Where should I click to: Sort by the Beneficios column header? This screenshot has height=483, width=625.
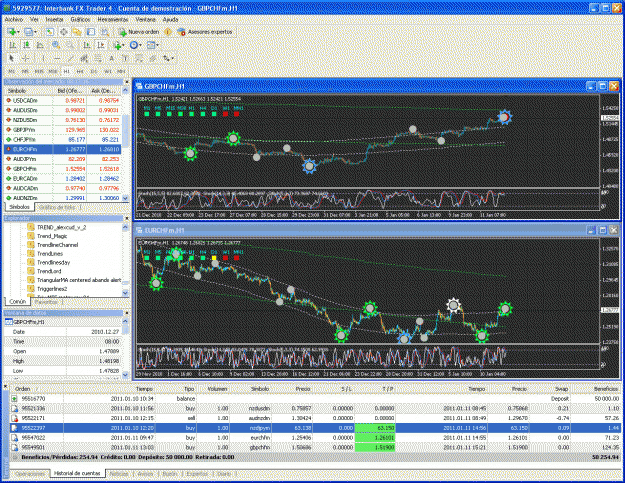606,389
